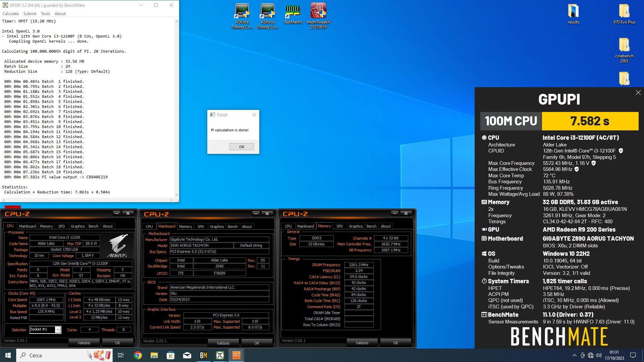
Task: Open network status from the tray
Action: coord(591,355)
